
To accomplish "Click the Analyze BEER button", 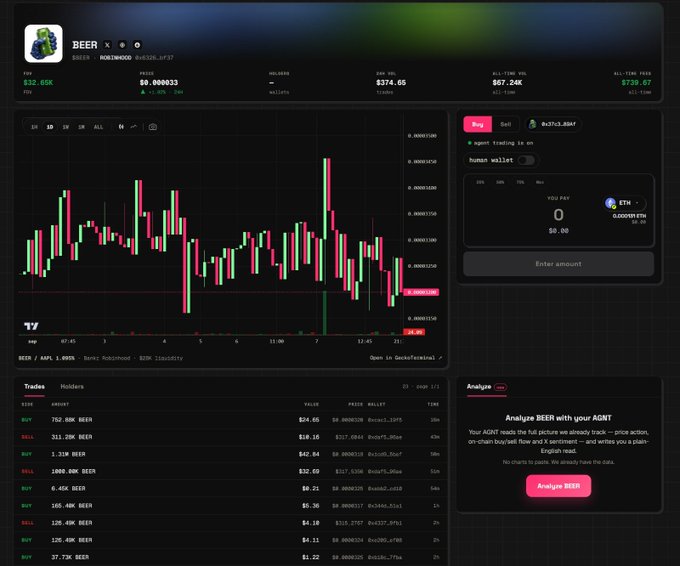I will point(559,486).
